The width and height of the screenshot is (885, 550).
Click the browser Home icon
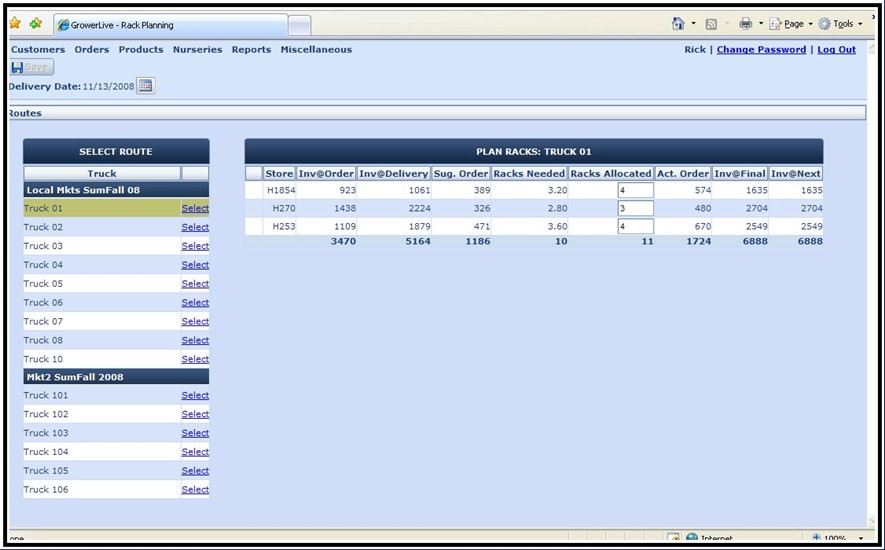[x=679, y=24]
